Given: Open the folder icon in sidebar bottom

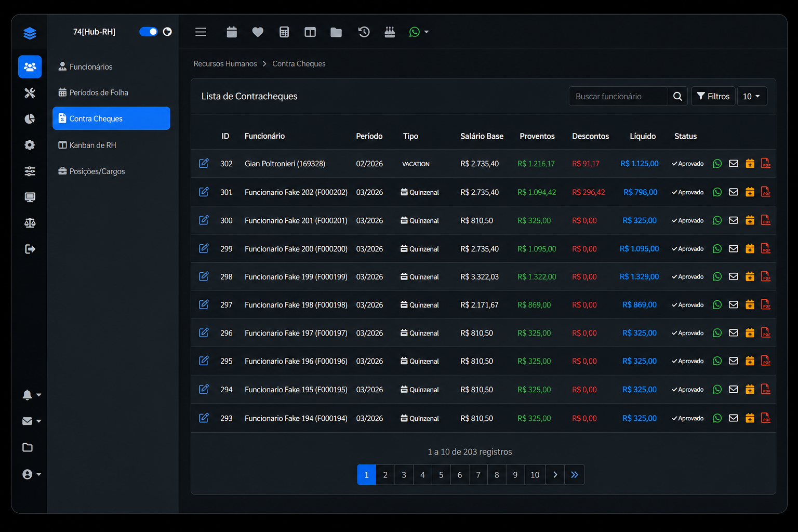Looking at the screenshot, I should [x=28, y=447].
